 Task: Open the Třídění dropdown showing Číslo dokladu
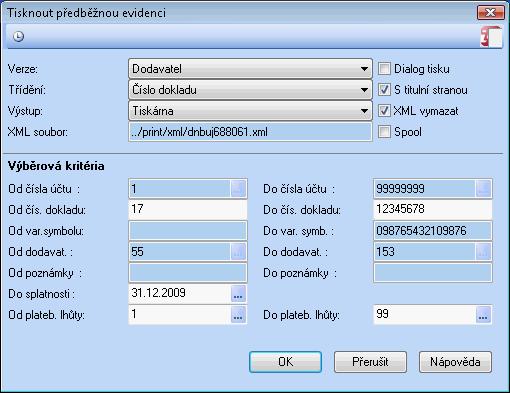(250, 90)
